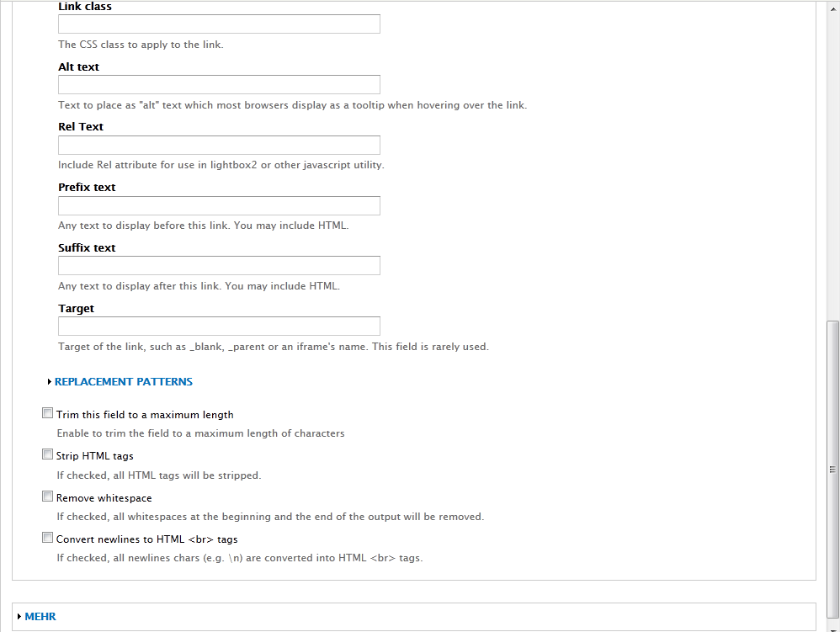Open the REPLACEMENT PATTERNS link

124,382
